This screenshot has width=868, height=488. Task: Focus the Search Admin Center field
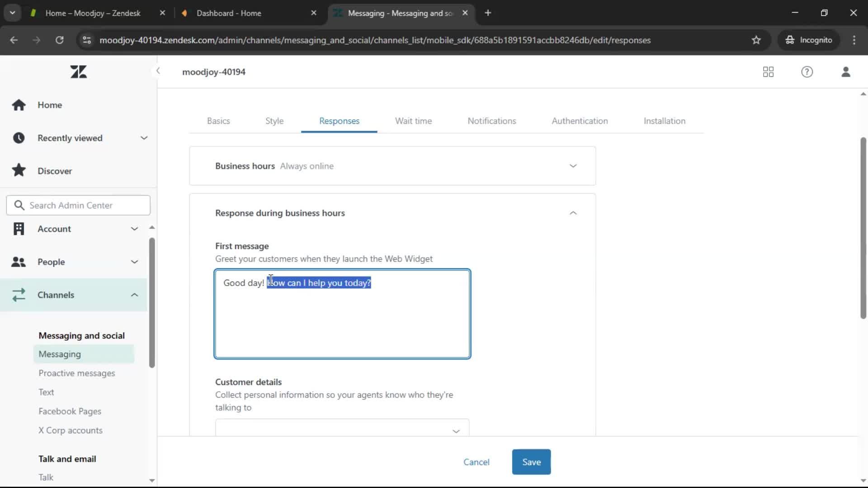pyautogui.click(x=78, y=205)
